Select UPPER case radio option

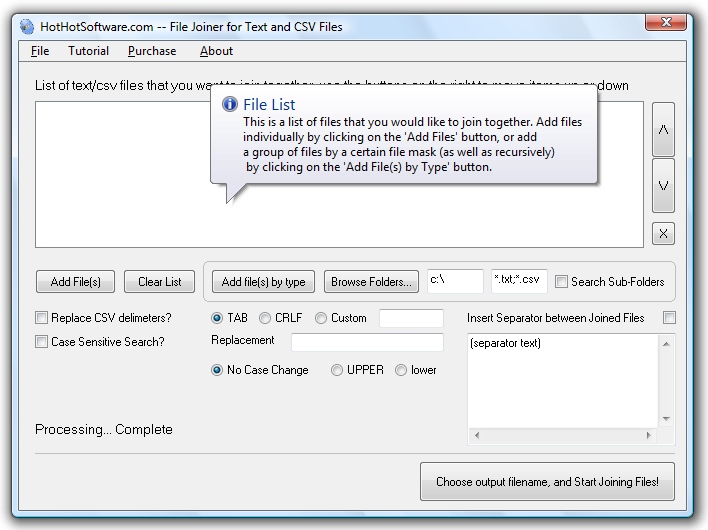click(337, 370)
